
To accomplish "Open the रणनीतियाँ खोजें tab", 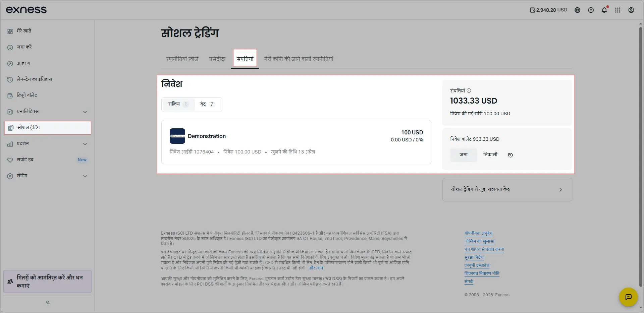I will 182,59.
